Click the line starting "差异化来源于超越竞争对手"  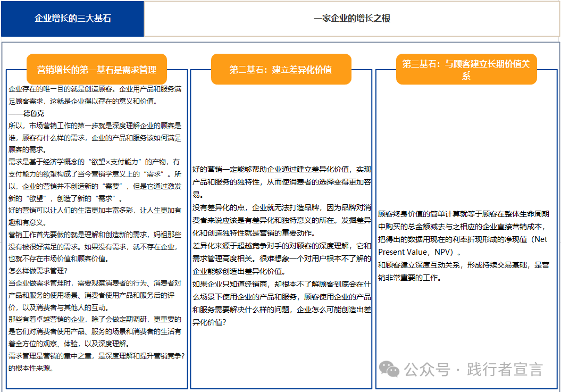(281, 246)
